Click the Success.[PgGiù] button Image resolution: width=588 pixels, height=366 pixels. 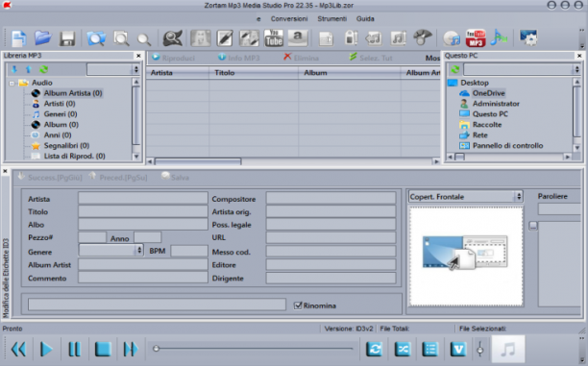[50, 178]
